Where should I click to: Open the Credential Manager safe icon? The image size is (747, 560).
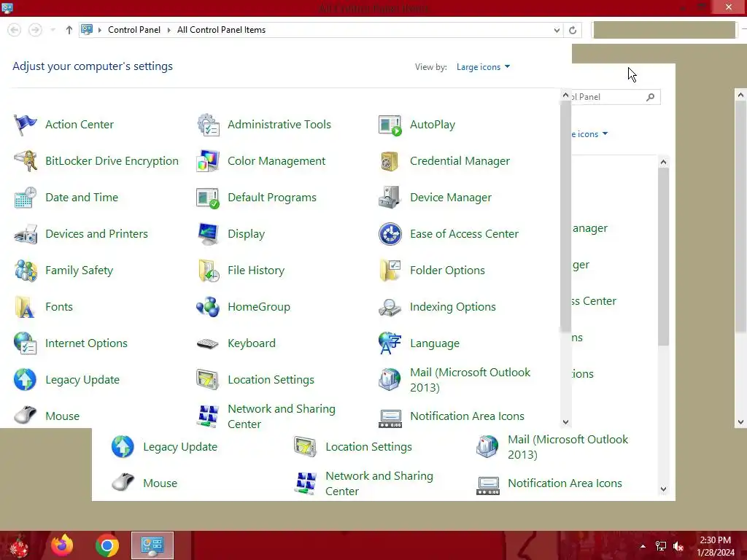[390, 161]
